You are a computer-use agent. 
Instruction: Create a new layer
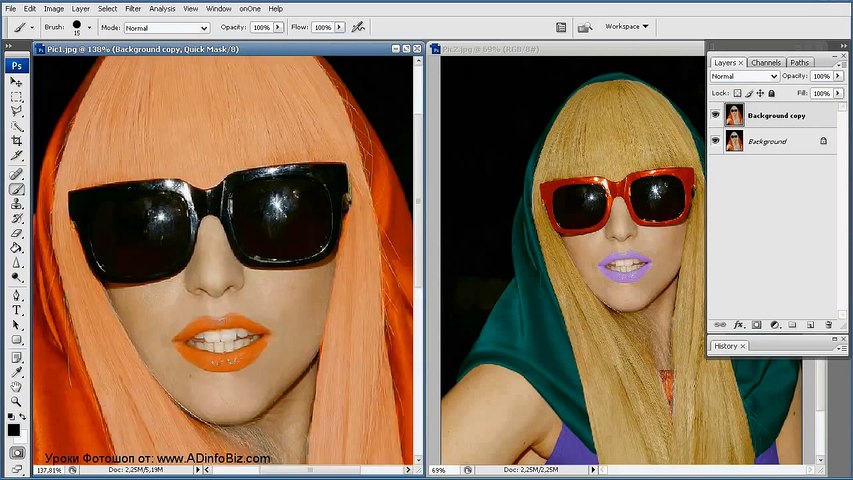coord(811,325)
